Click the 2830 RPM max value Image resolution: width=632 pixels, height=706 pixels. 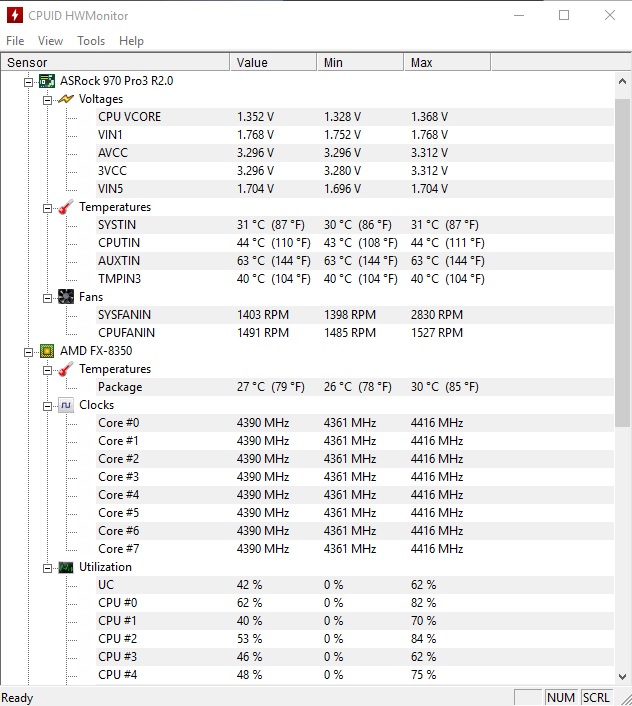pyautogui.click(x=437, y=315)
